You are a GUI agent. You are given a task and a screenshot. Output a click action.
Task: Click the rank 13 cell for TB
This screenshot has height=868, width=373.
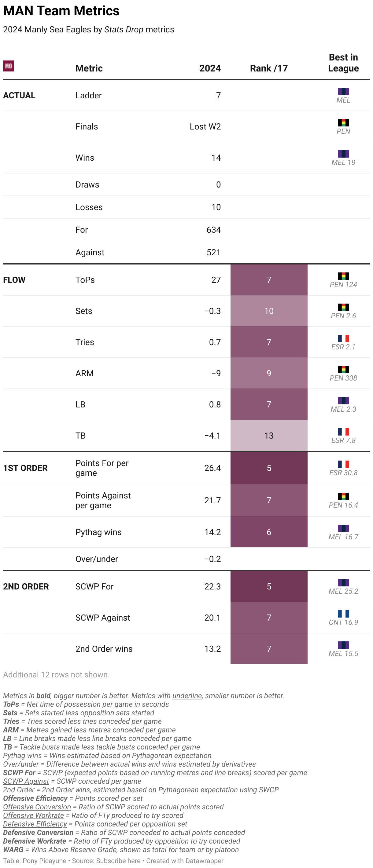click(269, 436)
